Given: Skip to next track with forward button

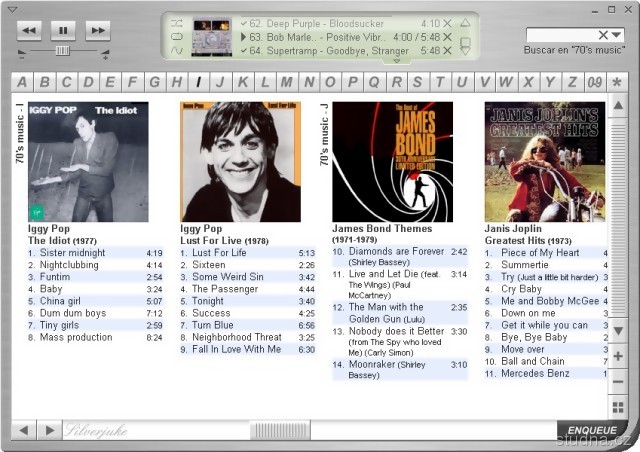Looking at the screenshot, I should [x=98, y=30].
